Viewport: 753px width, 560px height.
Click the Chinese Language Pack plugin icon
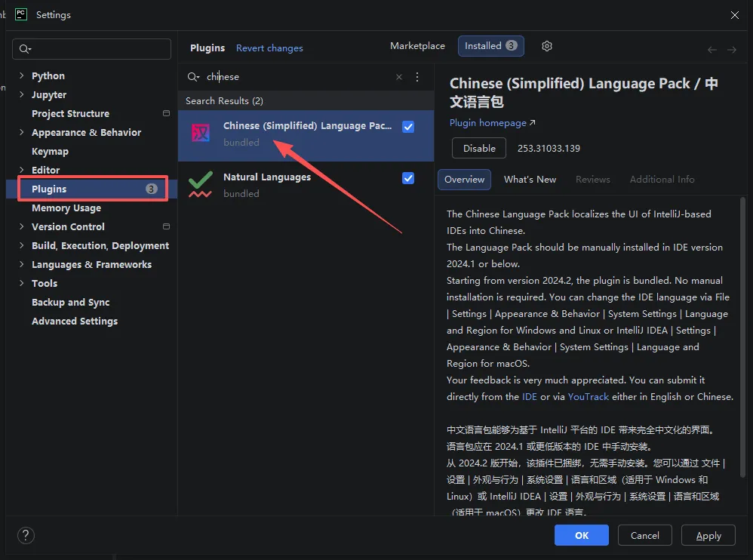[201, 133]
